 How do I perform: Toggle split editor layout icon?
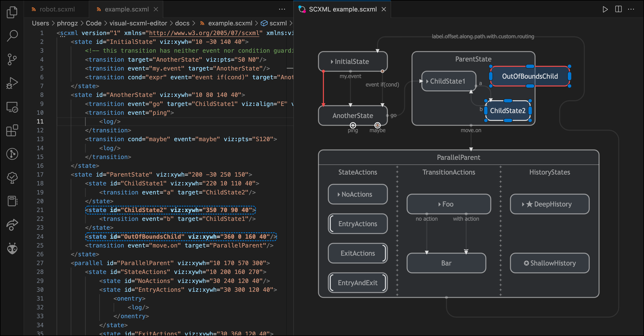click(618, 9)
